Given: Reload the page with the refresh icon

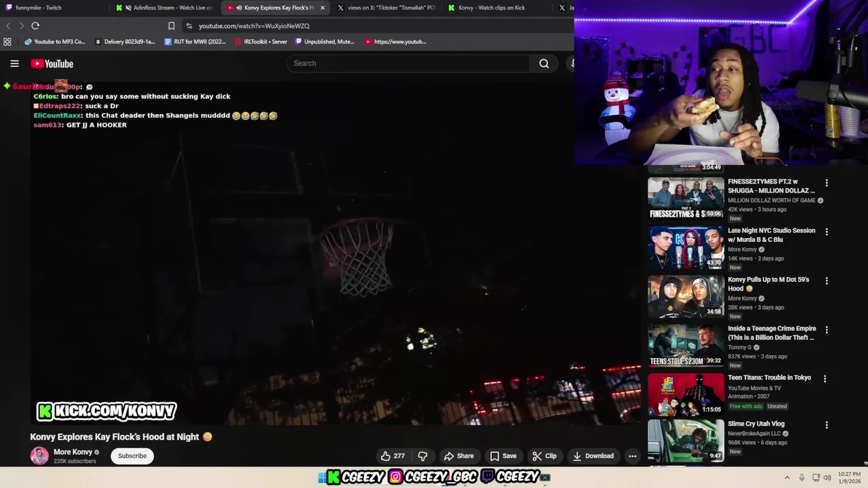Looking at the screenshot, I should pyautogui.click(x=35, y=26).
